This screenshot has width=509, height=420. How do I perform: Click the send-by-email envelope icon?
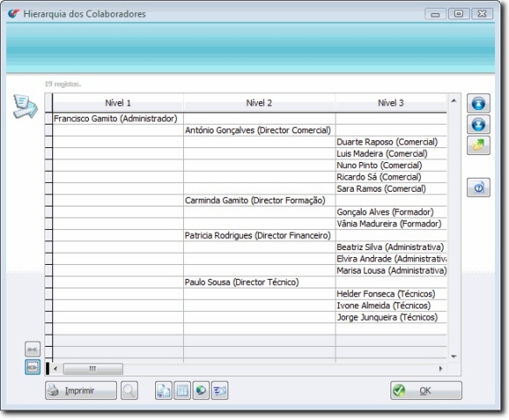click(x=220, y=390)
